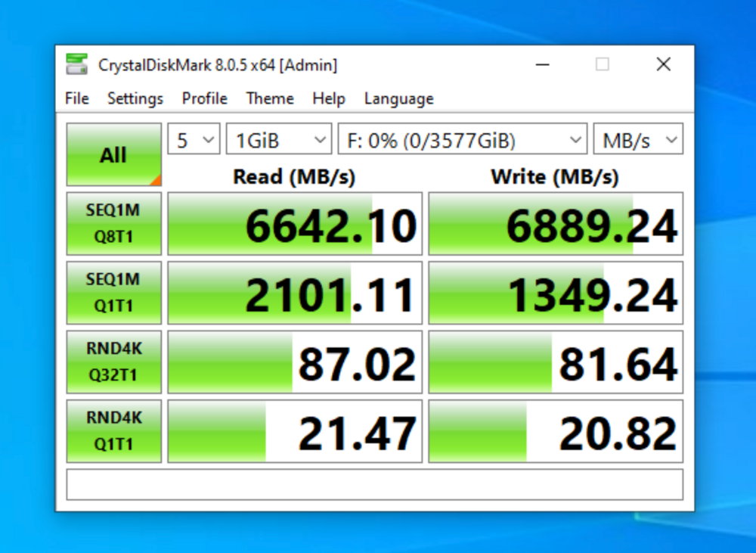Click the 20.82 write result
Screen dimensions: 756x553
[x=556, y=430]
